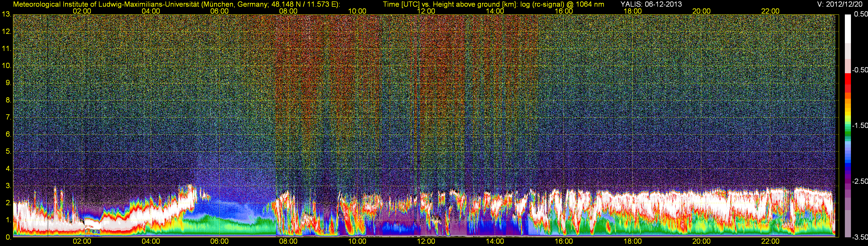868x246 pixels.
Task: Click the 22:00 label on top time axis
Action: point(770,11)
